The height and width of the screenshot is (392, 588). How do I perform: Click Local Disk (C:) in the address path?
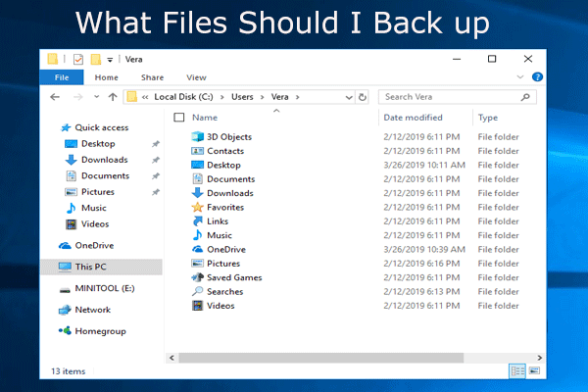click(183, 97)
